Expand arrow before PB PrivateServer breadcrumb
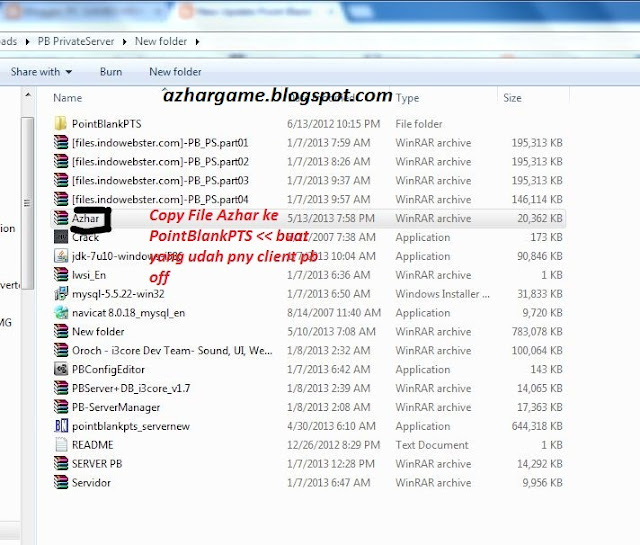This screenshot has height=545, width=640. click(27, 42)
